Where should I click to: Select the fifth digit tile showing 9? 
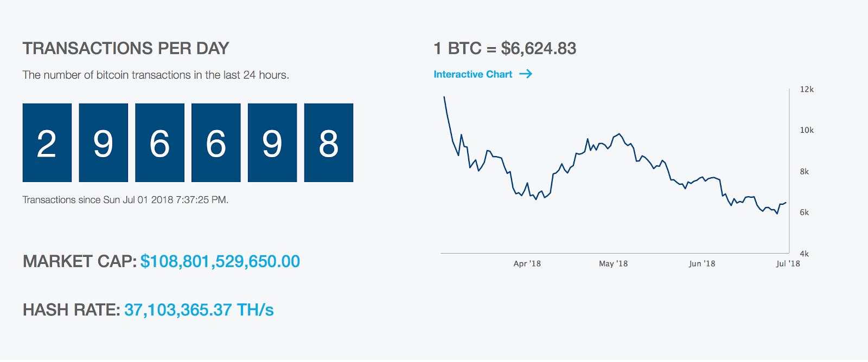(x=272, y=143)
